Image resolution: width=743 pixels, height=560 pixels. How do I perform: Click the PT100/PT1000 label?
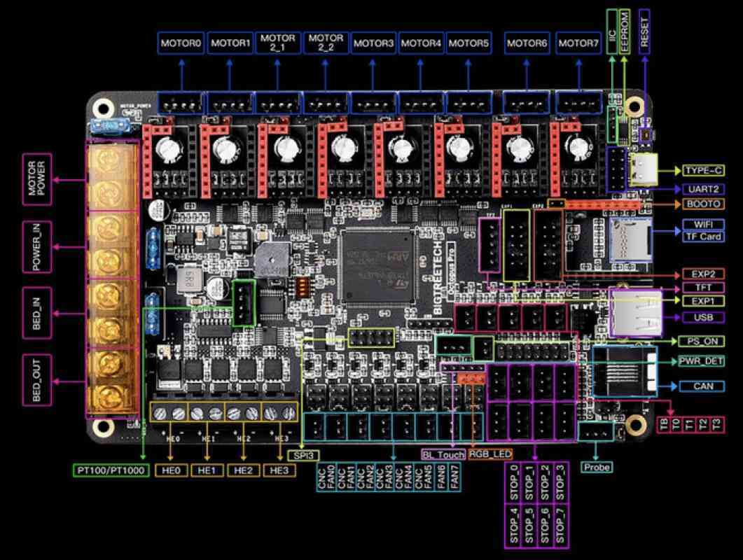pos(111,470)
